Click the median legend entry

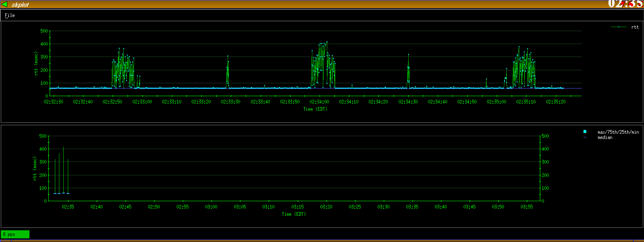604,137
